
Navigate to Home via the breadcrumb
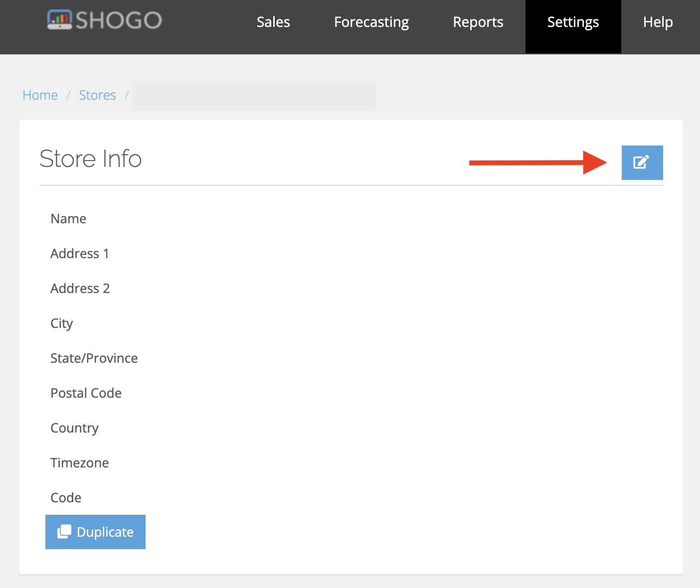coord(40,95)
